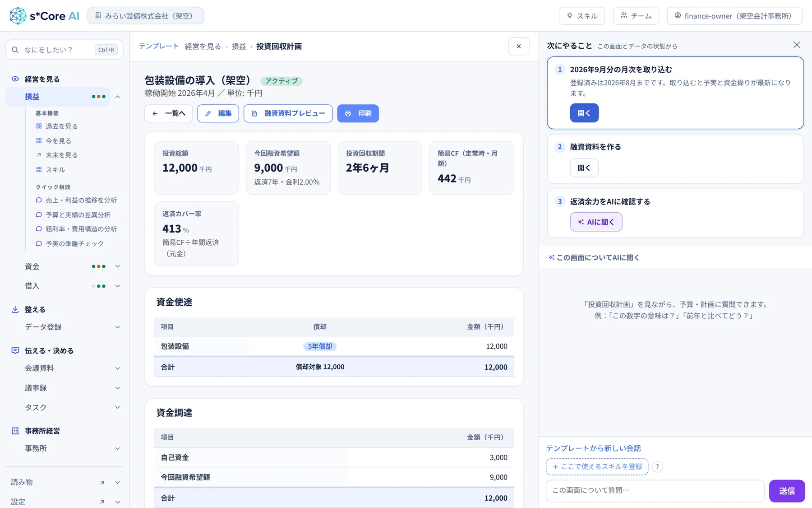Select 粗利率・費用構造の分析 quick consult
The height and width of the screenshot is (508, 812).
point(81,229)
